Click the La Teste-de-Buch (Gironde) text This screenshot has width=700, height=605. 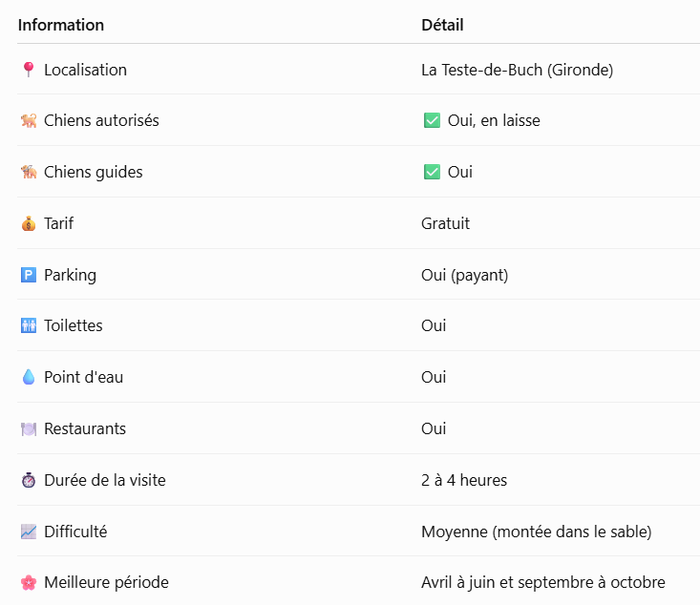518,70
